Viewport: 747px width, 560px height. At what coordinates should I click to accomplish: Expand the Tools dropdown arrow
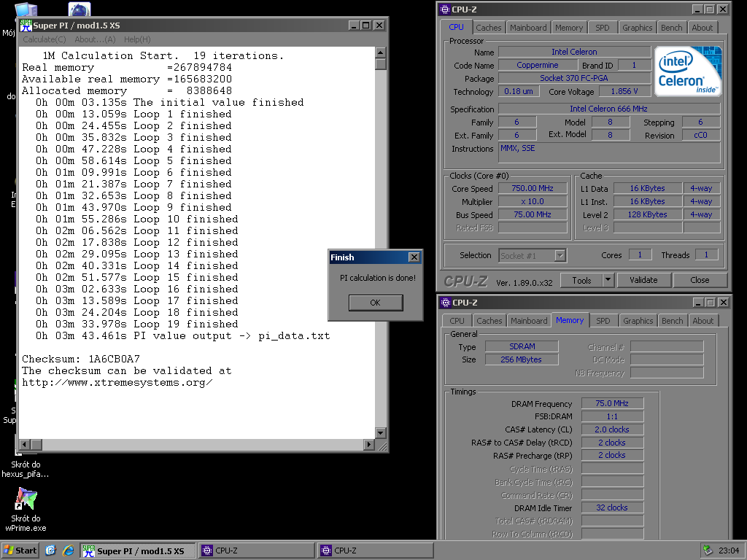tap(608, 281)
